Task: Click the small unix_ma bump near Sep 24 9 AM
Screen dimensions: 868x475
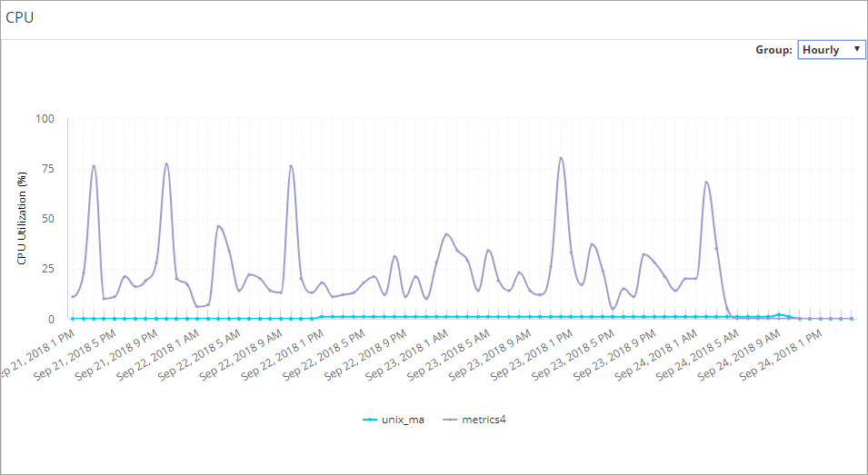Action: click(779, 314)
